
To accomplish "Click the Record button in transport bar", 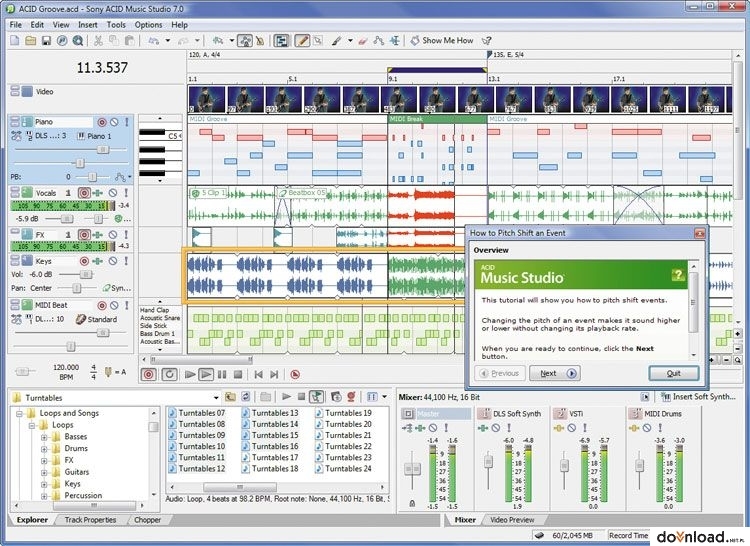I will [x=148, y=374].
